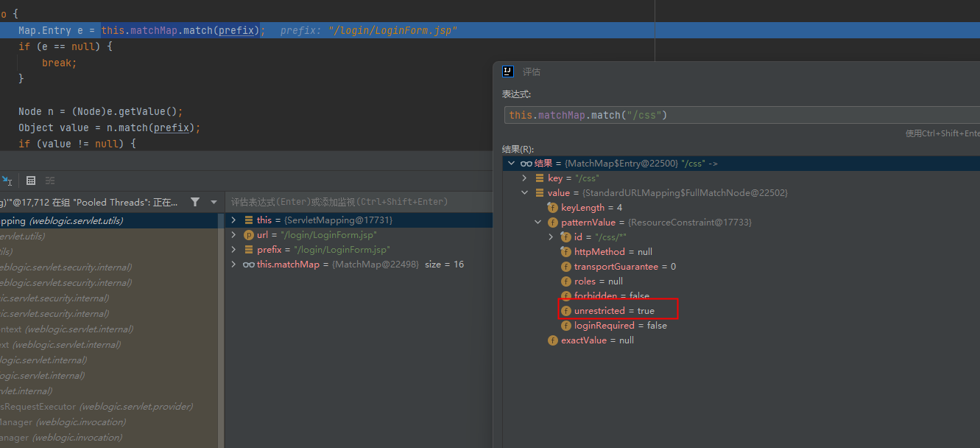The width and height of the screenshot is (980, 448).
Task: Expand the prefix variable node
Action: [x=233, y=250]
